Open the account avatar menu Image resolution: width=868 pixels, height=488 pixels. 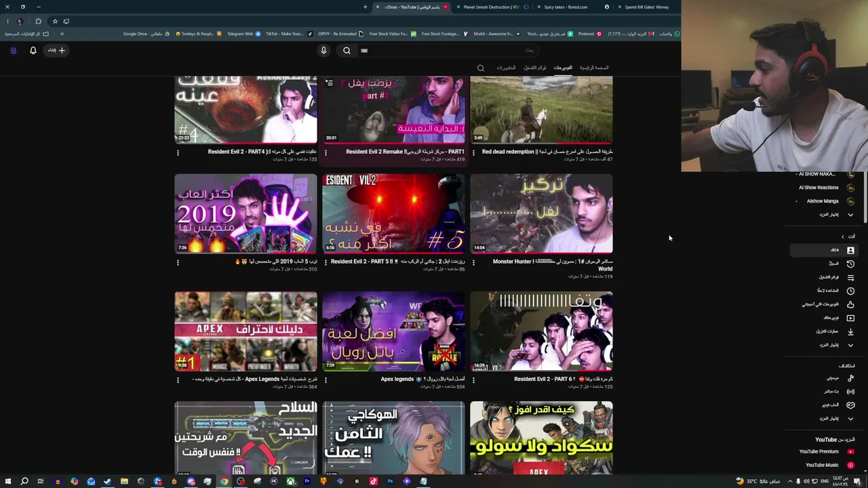(13, 50)
